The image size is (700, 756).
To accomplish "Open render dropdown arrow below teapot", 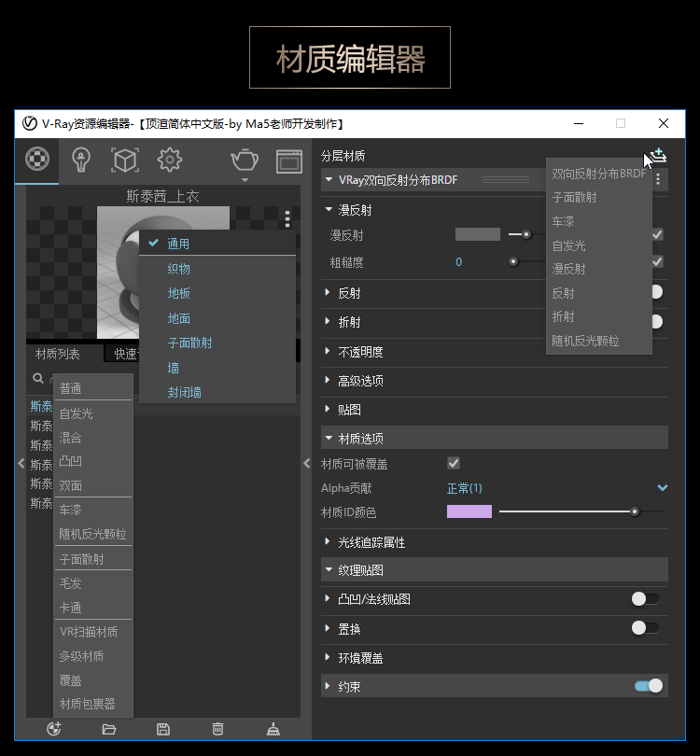I will [x=245, y=180].
